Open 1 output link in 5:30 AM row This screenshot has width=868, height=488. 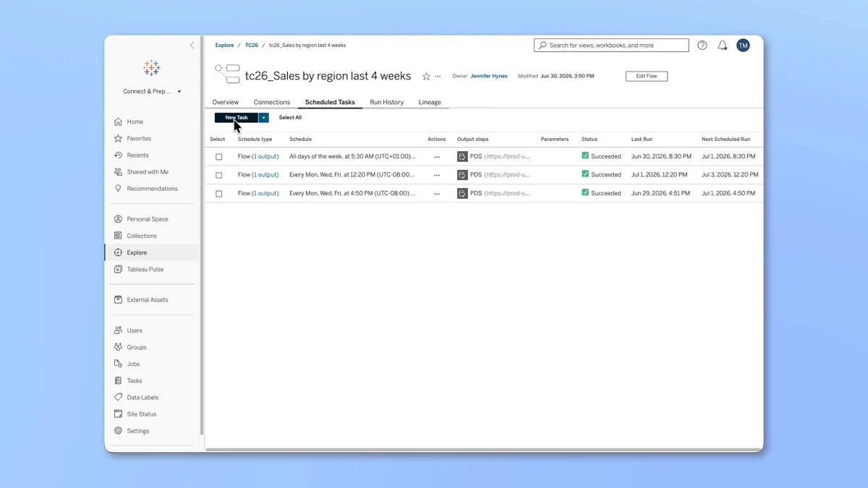[x=265, y=156]
